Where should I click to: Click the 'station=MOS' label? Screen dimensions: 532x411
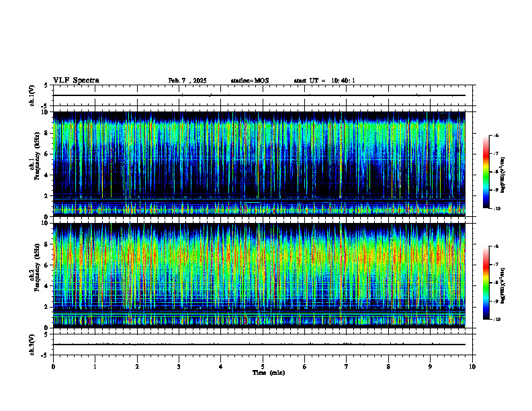250,81
